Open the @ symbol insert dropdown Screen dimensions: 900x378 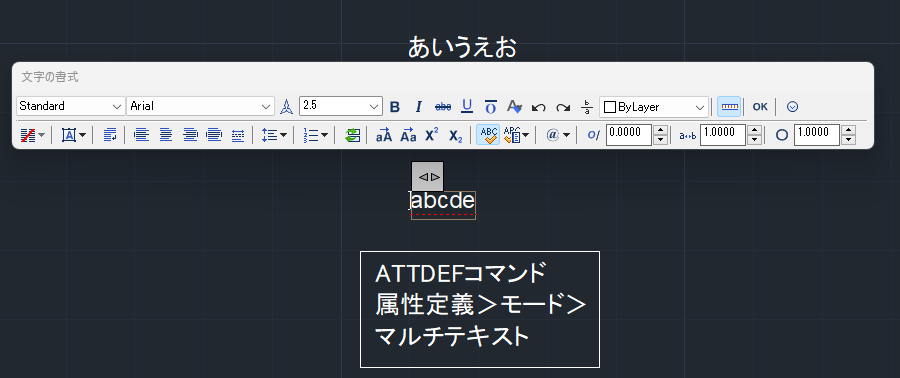pos(558,135)
